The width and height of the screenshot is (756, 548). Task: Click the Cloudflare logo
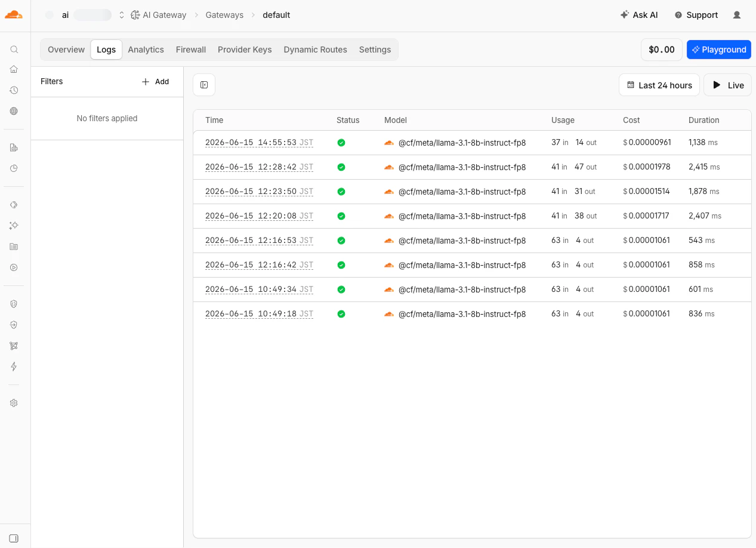click(14, 15)
